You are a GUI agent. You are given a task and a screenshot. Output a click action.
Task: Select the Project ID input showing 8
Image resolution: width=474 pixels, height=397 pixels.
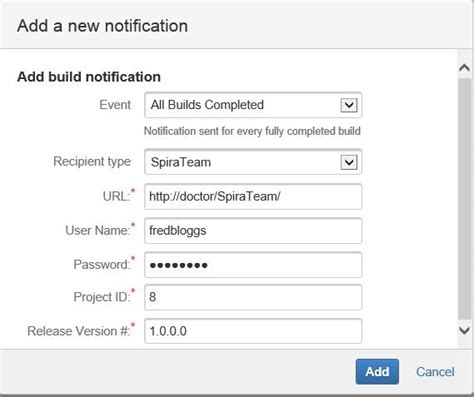point(253,297)
